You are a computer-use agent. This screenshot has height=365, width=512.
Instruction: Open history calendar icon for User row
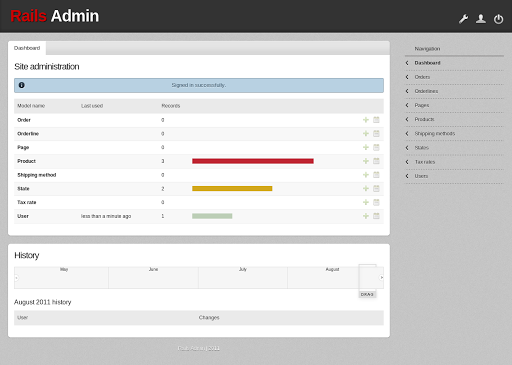click(x=376, y=216)
